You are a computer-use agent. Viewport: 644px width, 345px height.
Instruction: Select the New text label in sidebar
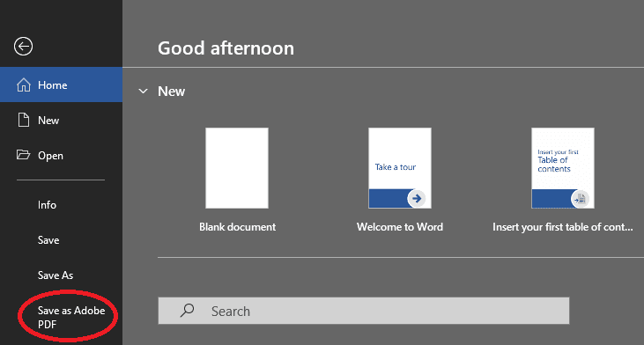click(48, 121)
